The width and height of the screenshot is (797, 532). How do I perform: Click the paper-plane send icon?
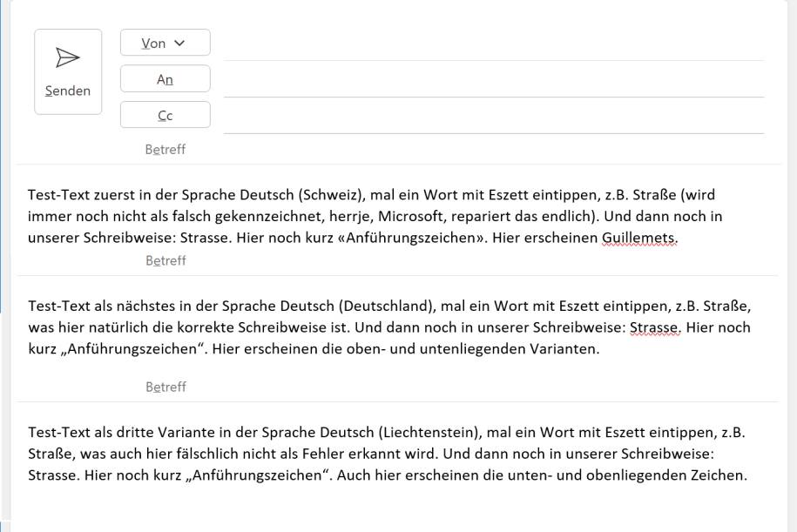68,57
